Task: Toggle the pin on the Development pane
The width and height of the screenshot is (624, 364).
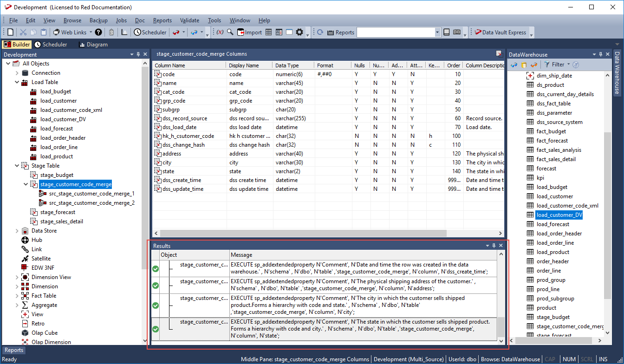Action: 138,54
